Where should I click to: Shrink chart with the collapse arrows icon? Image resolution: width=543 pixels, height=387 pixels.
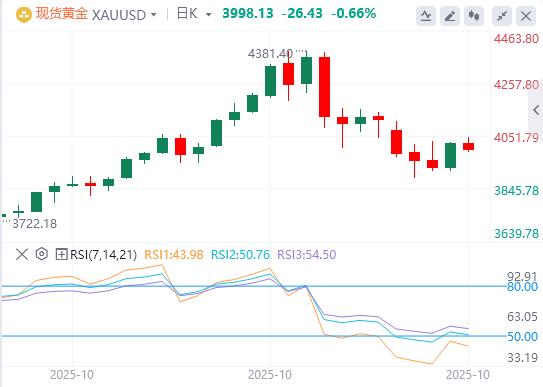click(502, 16)
